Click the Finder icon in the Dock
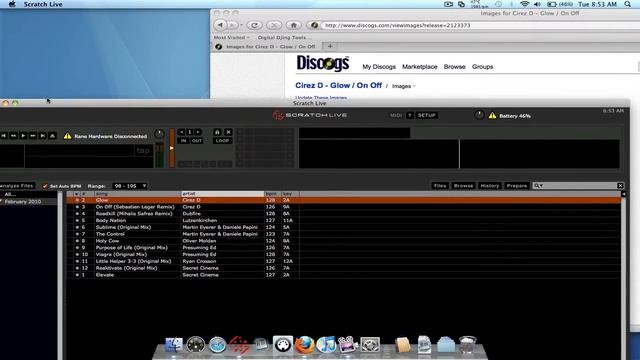This screenshot has width=640, height=360. pos(174,345)
